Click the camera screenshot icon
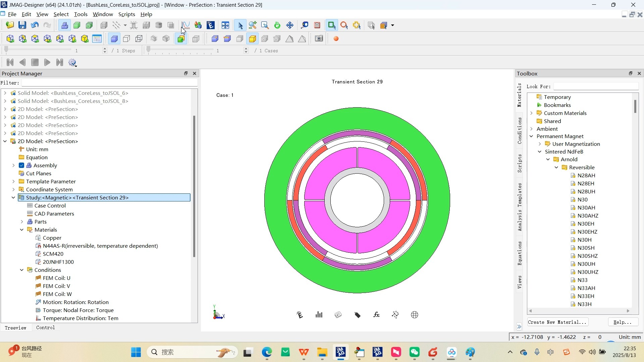 coord(319,39)
